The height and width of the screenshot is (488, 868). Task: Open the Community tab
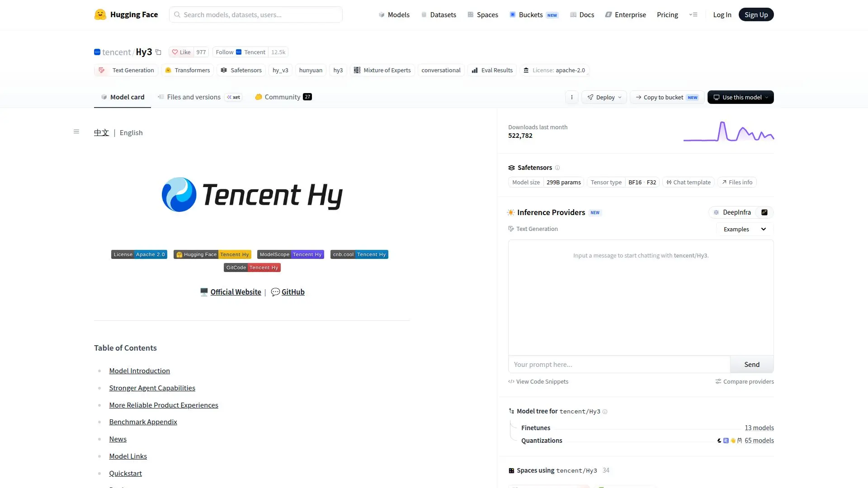click(x=283, y=97)
